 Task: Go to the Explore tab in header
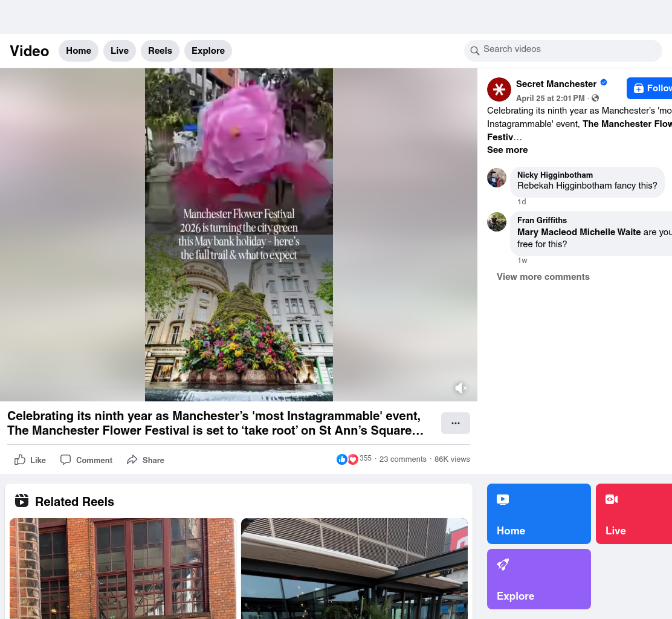pos(208,51)
